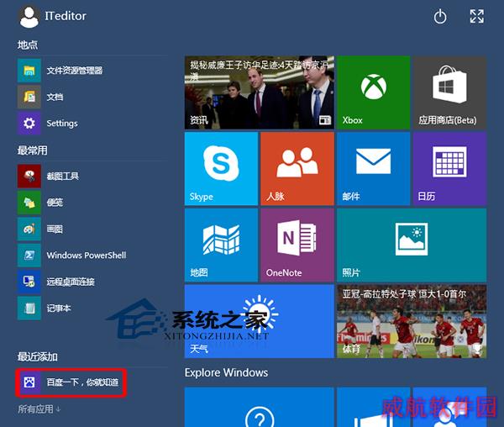Open the 邮件 mail tile
The width and height of the screenshot is (504, 427).
coord(373,168)
